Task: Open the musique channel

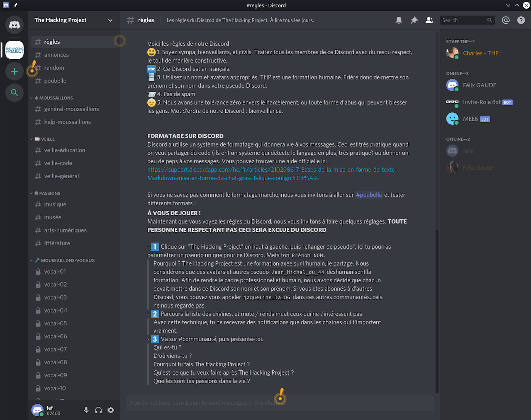Action: 74,204
